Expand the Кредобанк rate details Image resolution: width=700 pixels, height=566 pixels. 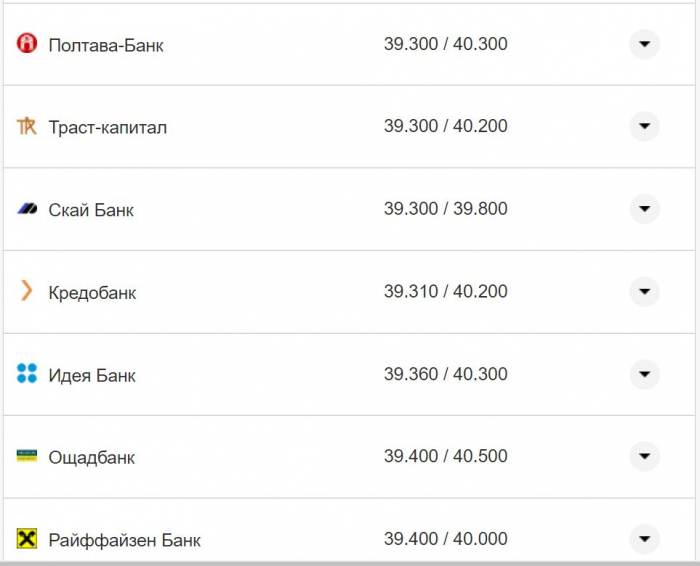pos(644,291)
